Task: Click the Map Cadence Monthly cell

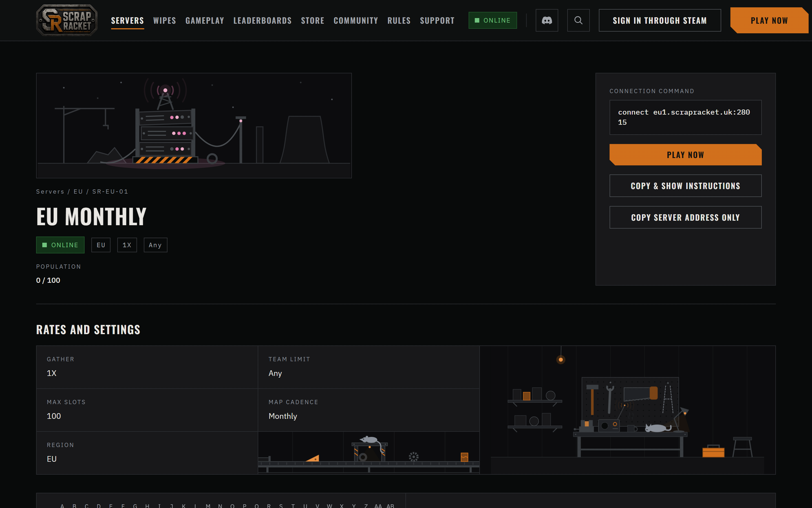Action: coord(369,410)
